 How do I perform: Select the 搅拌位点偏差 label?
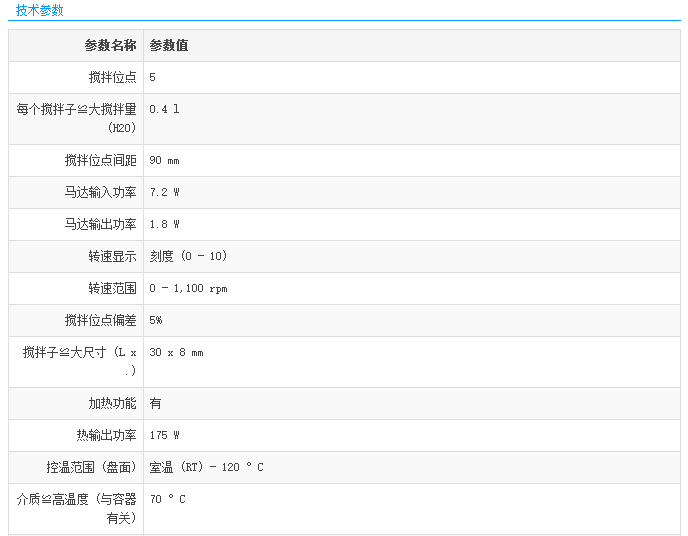[100, 321]
